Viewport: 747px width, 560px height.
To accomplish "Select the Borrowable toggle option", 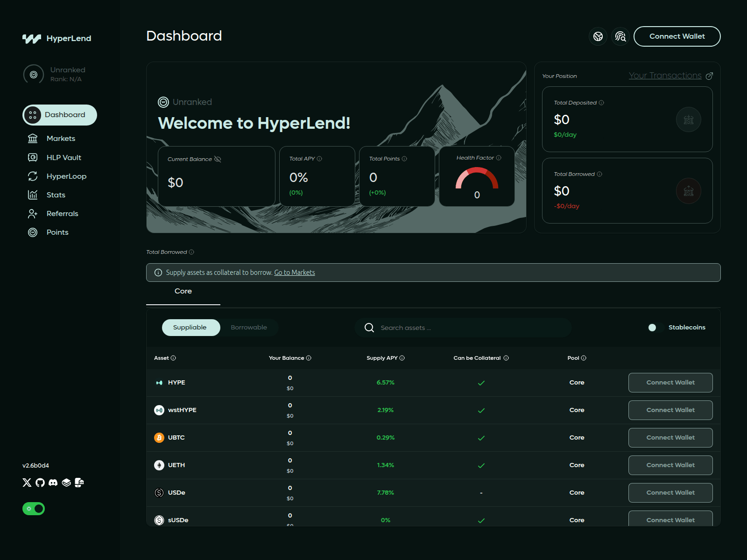I will [x=249, y=328].
